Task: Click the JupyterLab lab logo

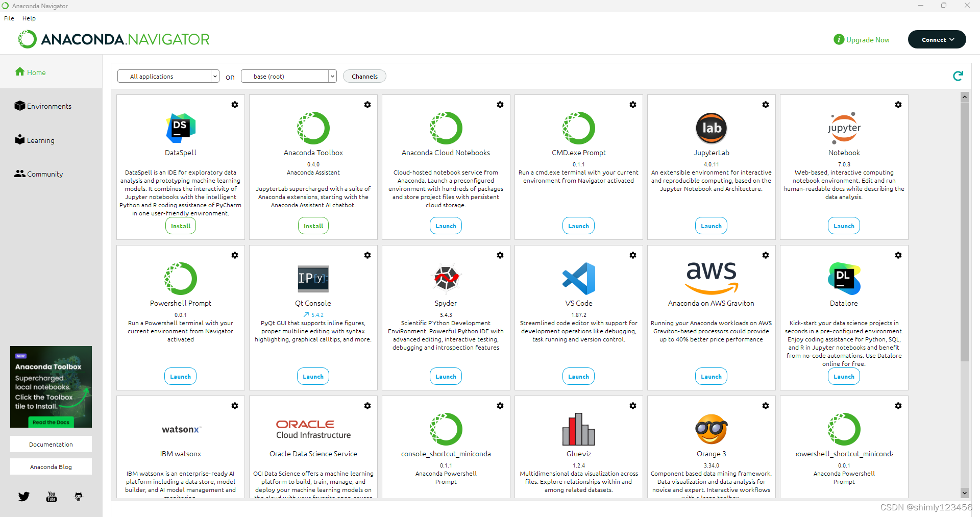Action: (x=712, y=128)
